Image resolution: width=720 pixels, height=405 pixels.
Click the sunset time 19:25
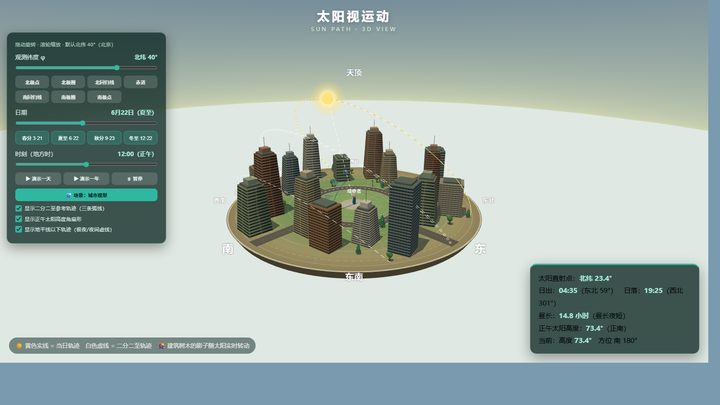tap(653, 291)
